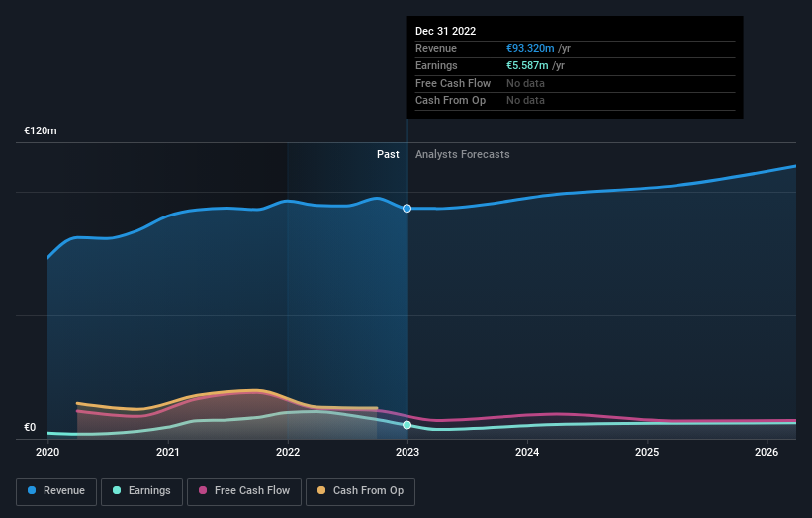Click the Revenue data point marker at 2023
This screenshot has height=518, width=812.
pyautogui.click(x=407, y=208)
